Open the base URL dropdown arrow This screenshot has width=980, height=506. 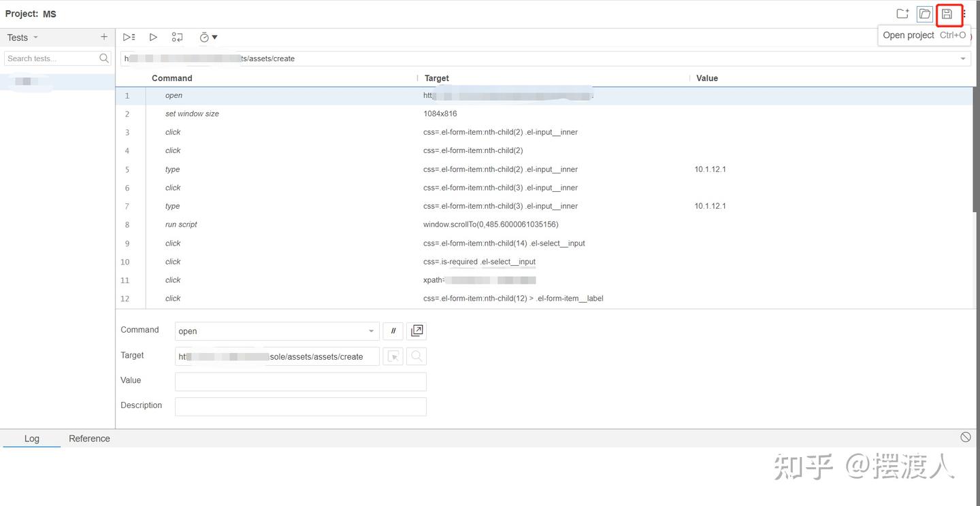pyautogui.click(x=963, y=58)
